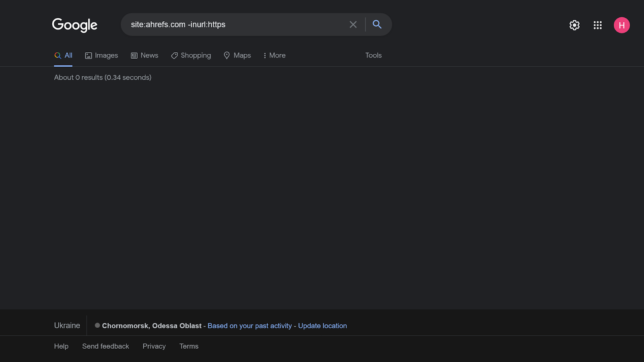
Task: Open the Privacy footer link
Action: pyautogui.click(x=154, y=346)
